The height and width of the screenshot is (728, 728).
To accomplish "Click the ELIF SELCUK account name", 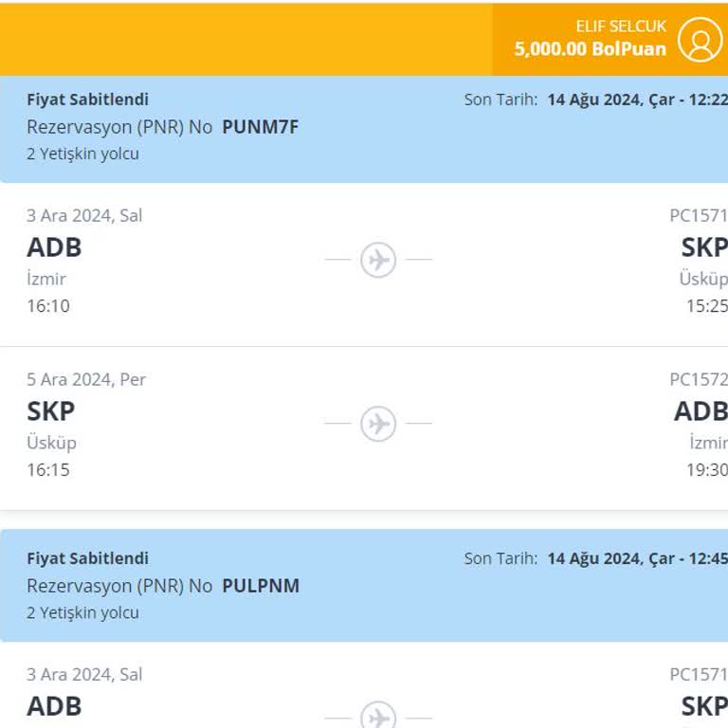I will point(621,27).
